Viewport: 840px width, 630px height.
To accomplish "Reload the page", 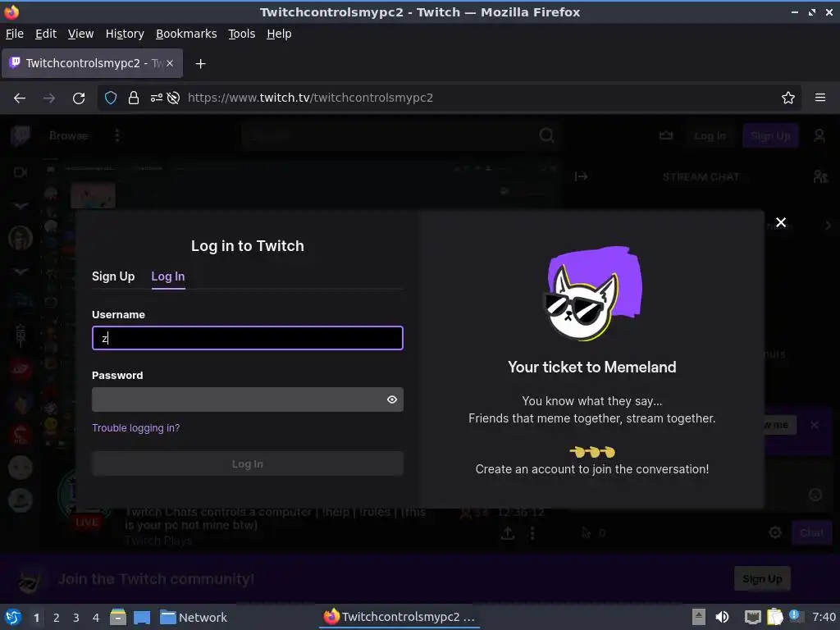I will 79,98.
